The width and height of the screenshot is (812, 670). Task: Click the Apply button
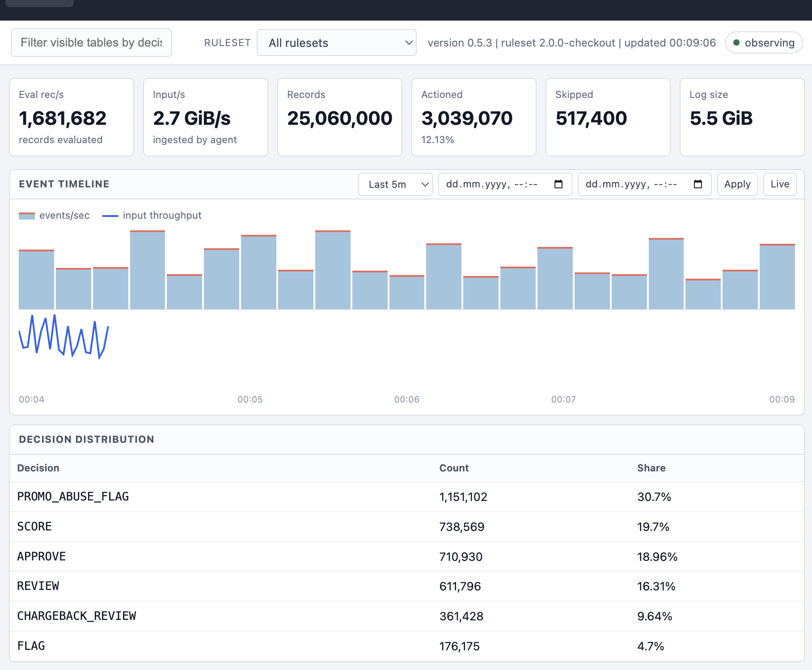tap(737, 184)
